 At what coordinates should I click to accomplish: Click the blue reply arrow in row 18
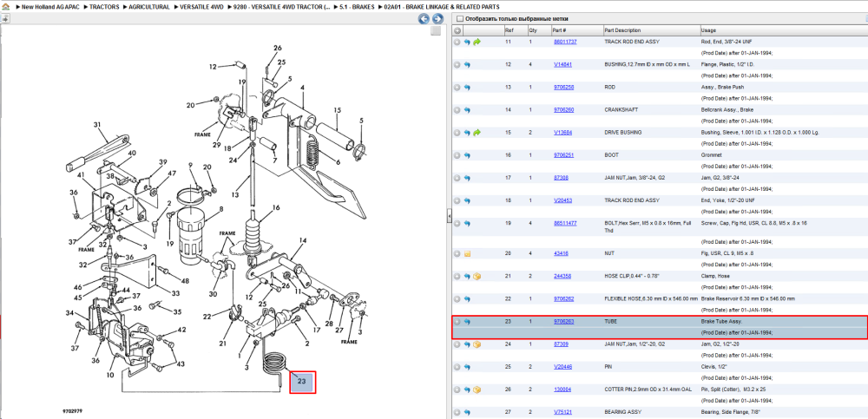pos(467,200)
